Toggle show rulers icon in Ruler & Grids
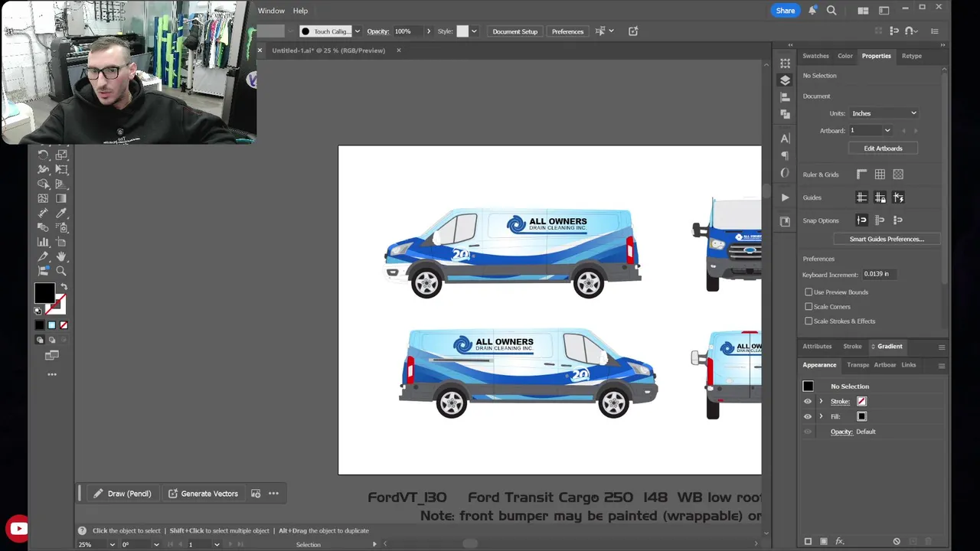Viewport: 980px width, 551px height. 861,174
